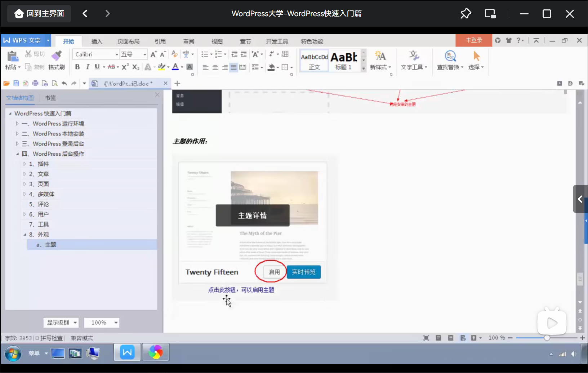Select the 5、评论 outline item
Screen dimensions: 588x373
[39, 204]
